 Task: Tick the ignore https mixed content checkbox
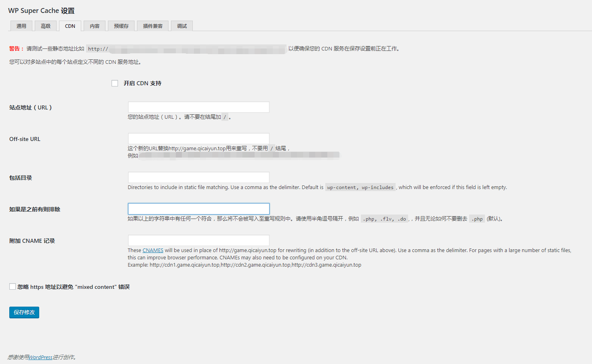pos(13,286)
